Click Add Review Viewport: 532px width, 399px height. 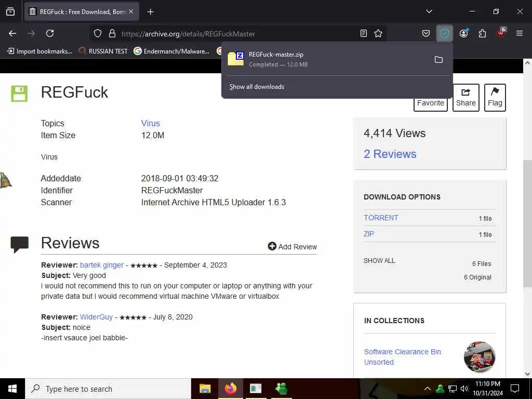pyautogui.click(x=292, y=247)
